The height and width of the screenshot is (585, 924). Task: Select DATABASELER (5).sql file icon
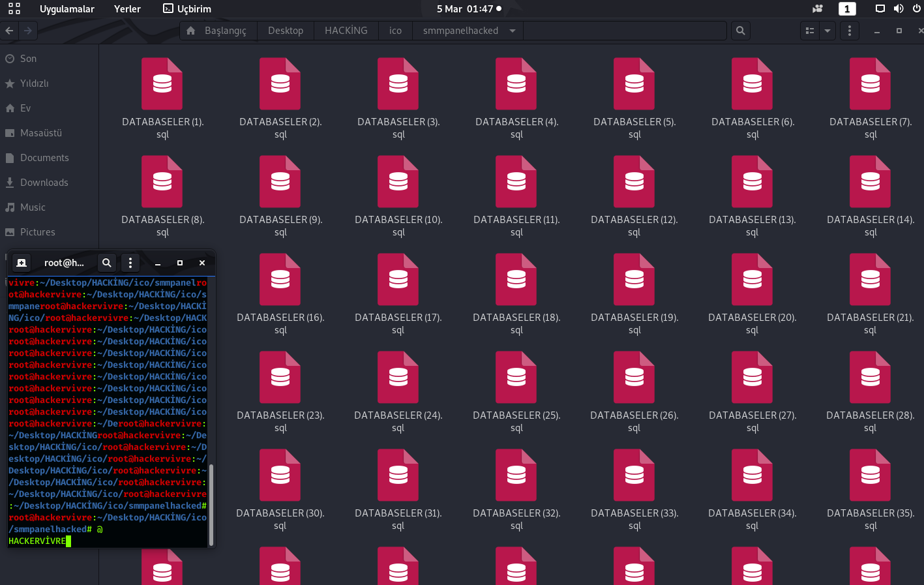(x=634, y=83)
